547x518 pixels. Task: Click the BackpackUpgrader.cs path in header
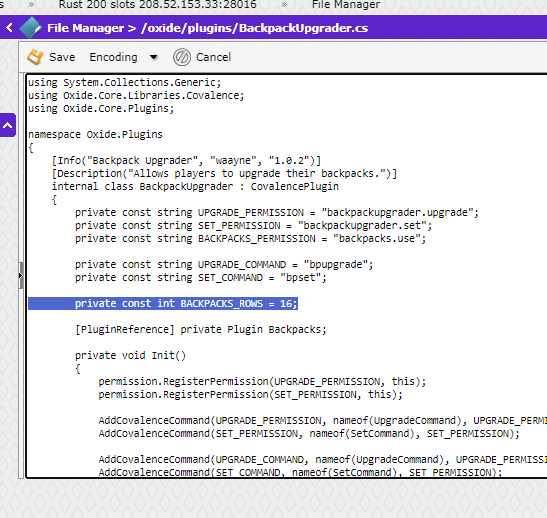[x=255, y=28]
